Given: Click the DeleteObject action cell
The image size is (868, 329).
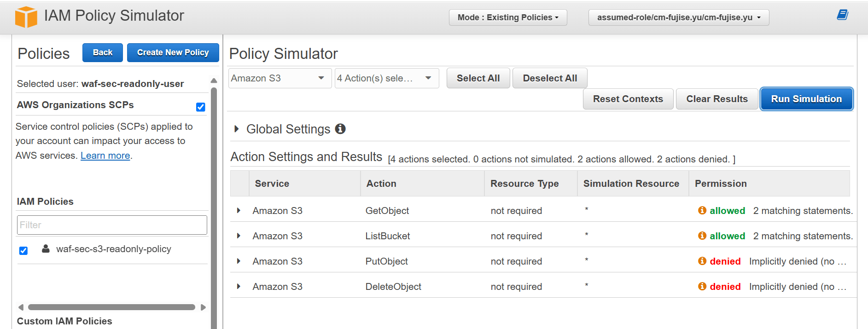Looking at the screenshot, I should tap(393, 287).
